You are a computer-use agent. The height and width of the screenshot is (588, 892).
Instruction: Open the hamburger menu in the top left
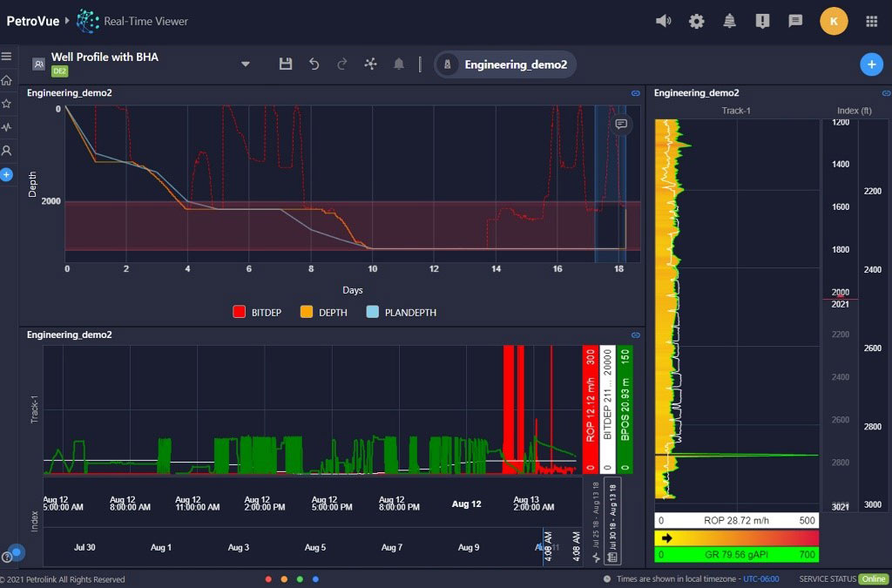pos(8,57)
